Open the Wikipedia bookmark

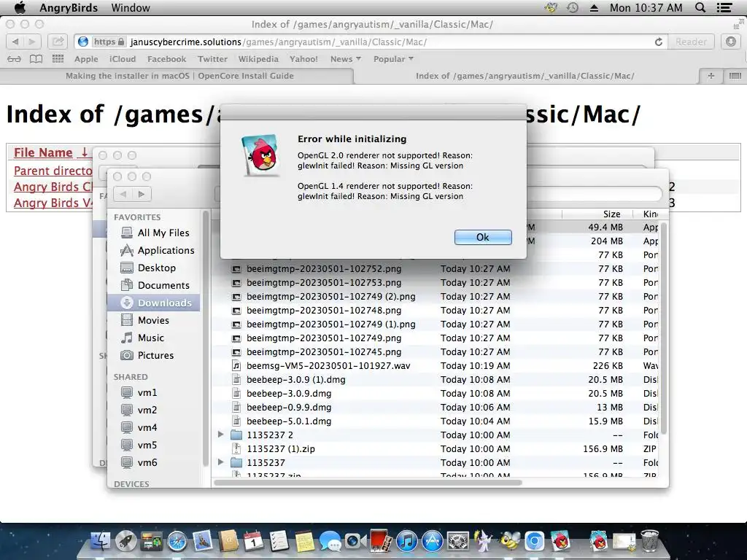(258, 59)
